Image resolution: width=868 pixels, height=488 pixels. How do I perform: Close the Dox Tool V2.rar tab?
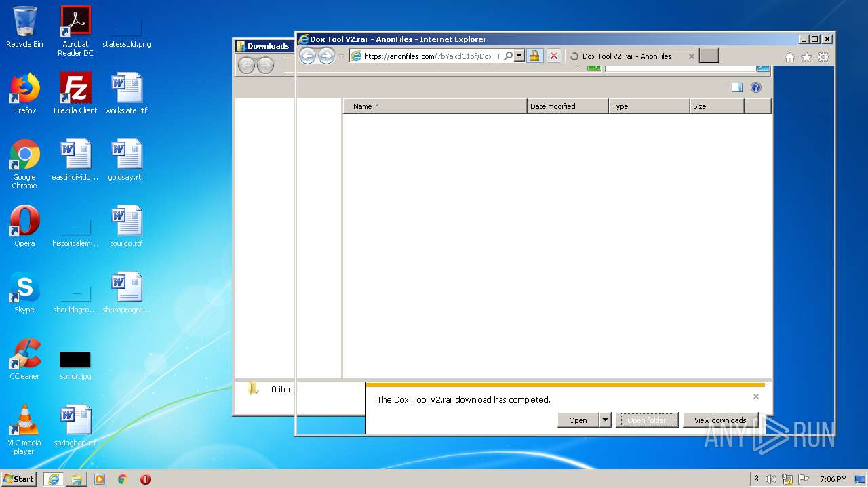tap(692, 56)
